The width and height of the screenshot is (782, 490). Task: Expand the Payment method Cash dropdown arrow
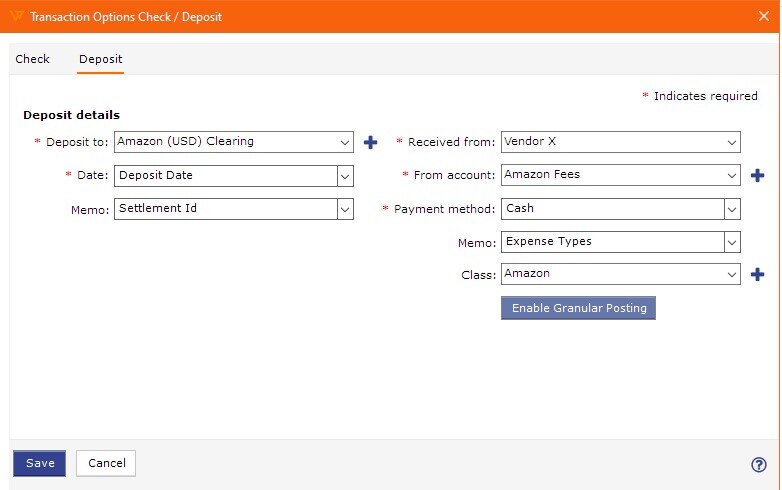click(x=732, y=209)
